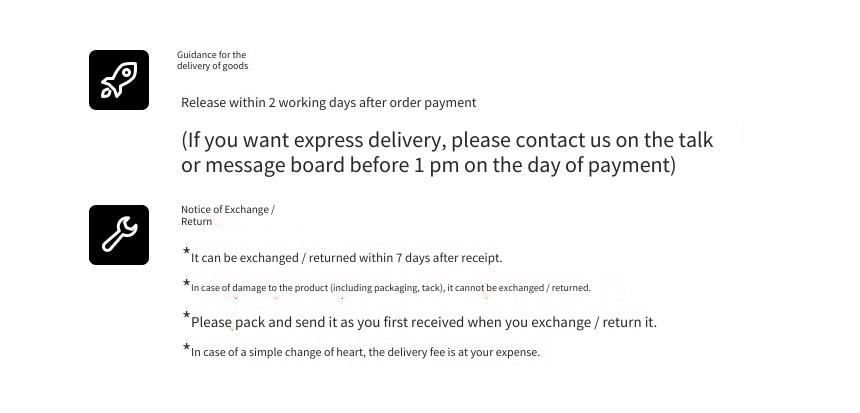
Task: Click the 7 days exchange policy line
Action: [x=346, y=258]
